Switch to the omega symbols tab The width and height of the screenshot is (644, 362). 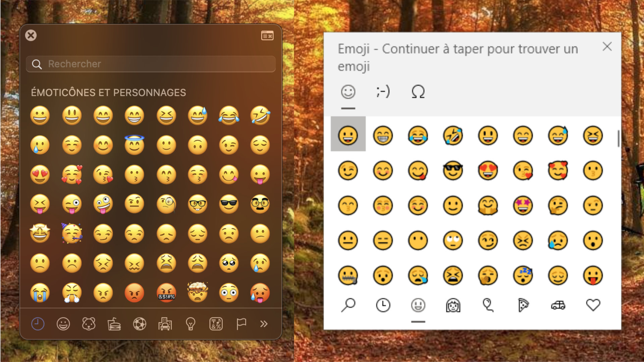pos(418,92)
